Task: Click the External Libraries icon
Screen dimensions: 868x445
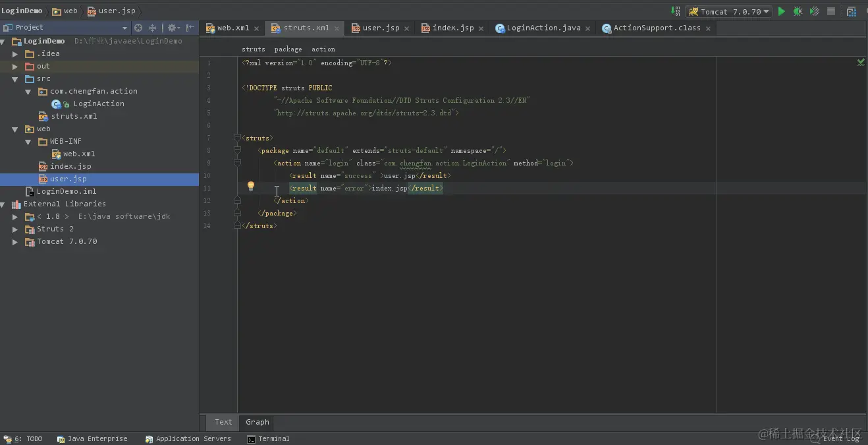Action: click(x=16, y=204)
